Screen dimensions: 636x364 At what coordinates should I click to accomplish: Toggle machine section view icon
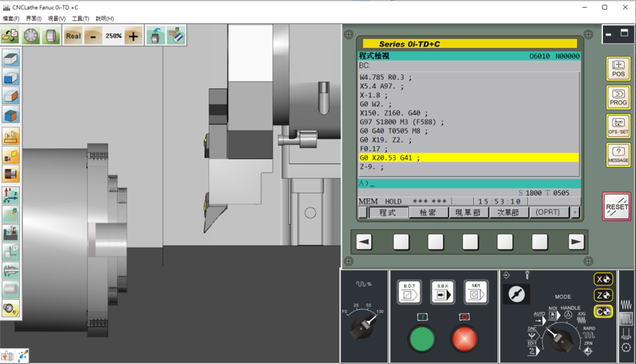click(11, 233)
